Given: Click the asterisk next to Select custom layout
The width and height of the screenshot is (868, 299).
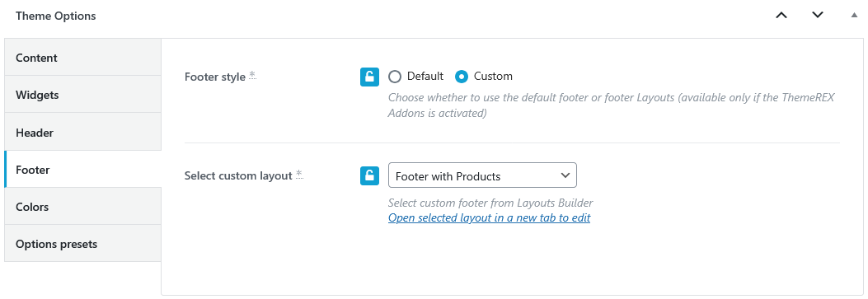Looking at the screenshot, I should coord(299,175).
